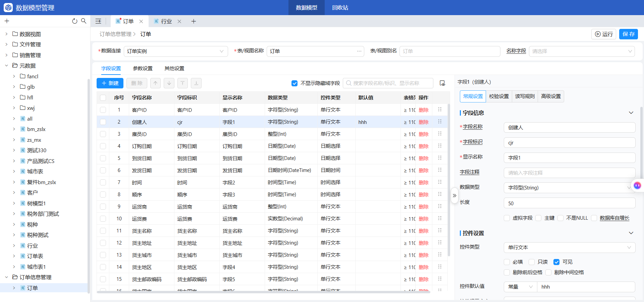The width and height of the screenshot is (644, 302).
Task: Switch to the 高级设置 tab
Action: coord(551,96)
